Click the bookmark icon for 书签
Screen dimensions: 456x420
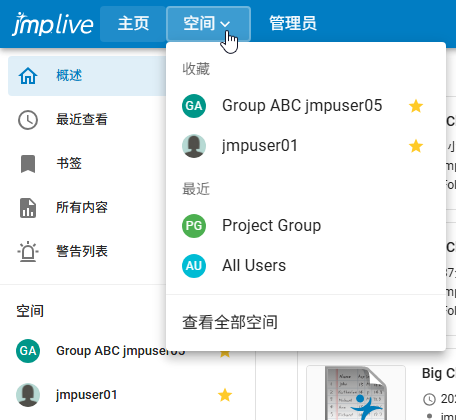pyautogui.click(x=28, y=164)
